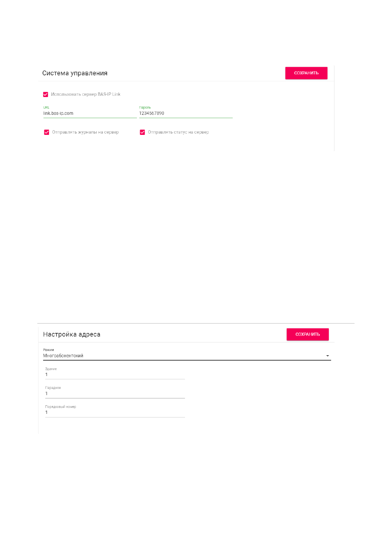
Task: Click the small Пароль label
Action: [x=145, y=108]
